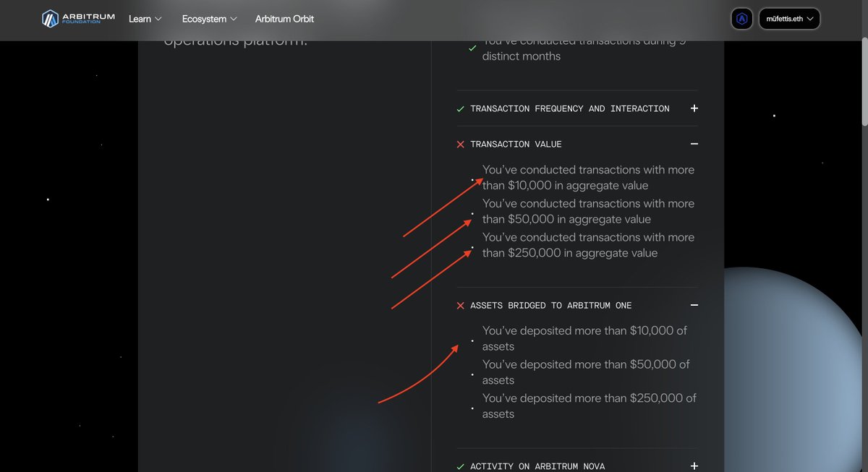Collapse Assets Bridged to Arbitrum One section

click(x=694, y=306)
